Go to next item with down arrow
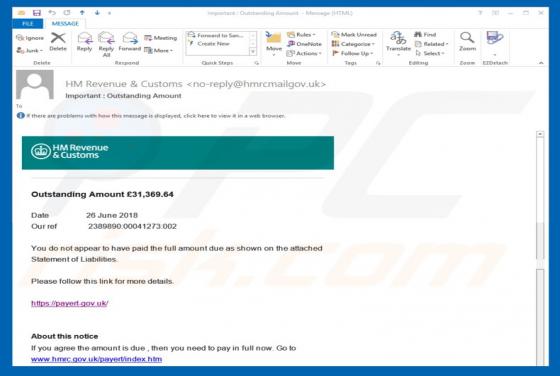 pyautogui.click(x=97, y=13)
